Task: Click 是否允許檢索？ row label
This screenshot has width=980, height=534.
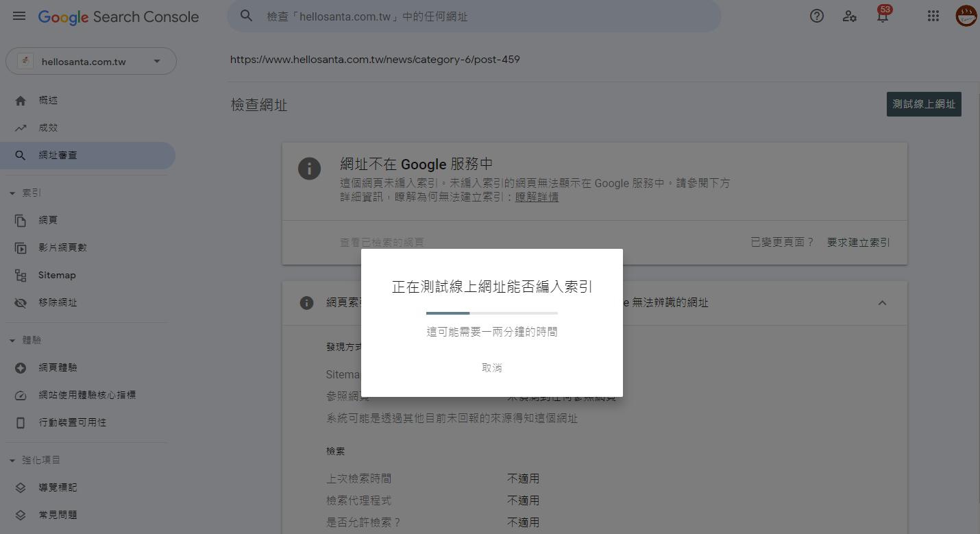Action: [x=364, y=522]
